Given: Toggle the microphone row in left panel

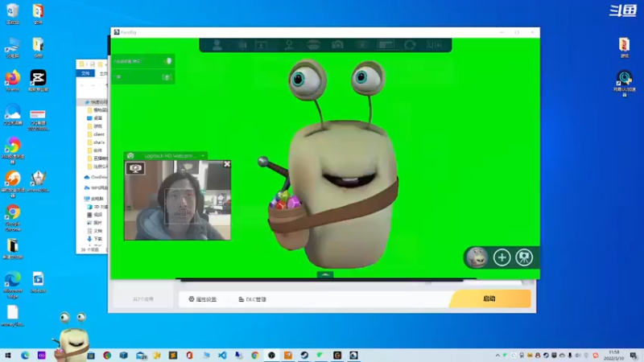Looking at the screenshot, I should click(x=143, y=61).
